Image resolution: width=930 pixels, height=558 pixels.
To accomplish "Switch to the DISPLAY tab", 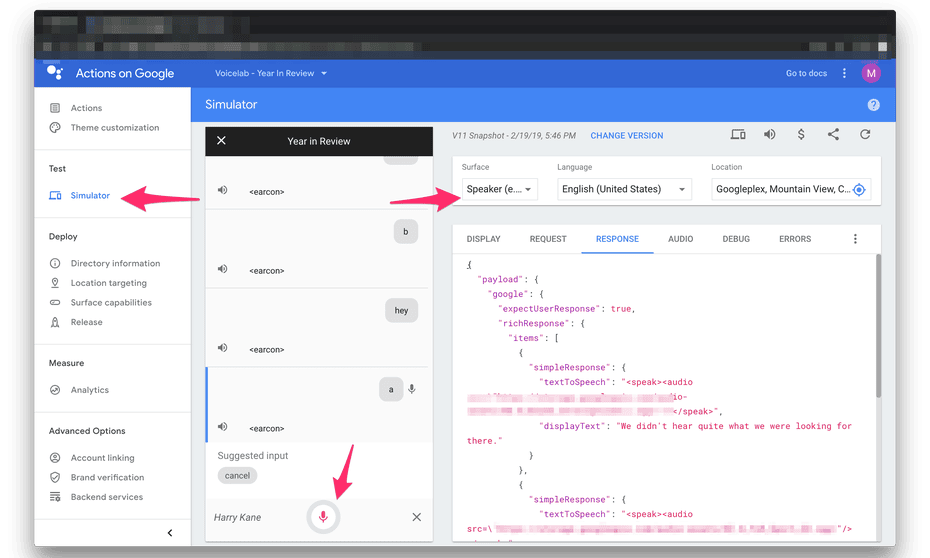I will pyautogui.click(x=483, y=239).
